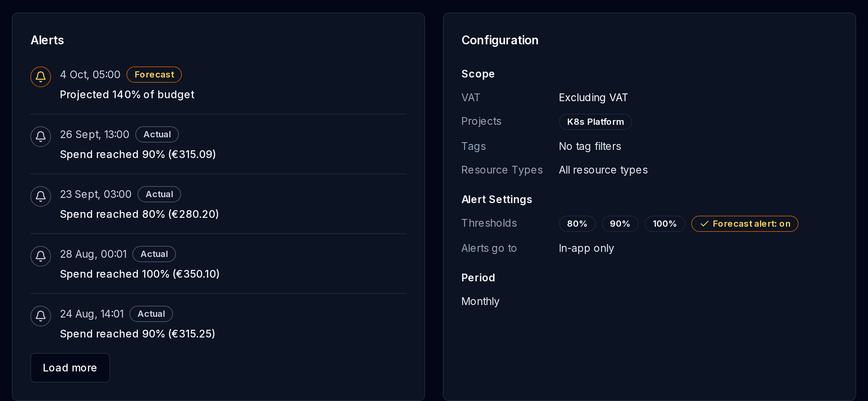
Task: Click the bell icon for 23 Sept alert
Action: (41, 196)
